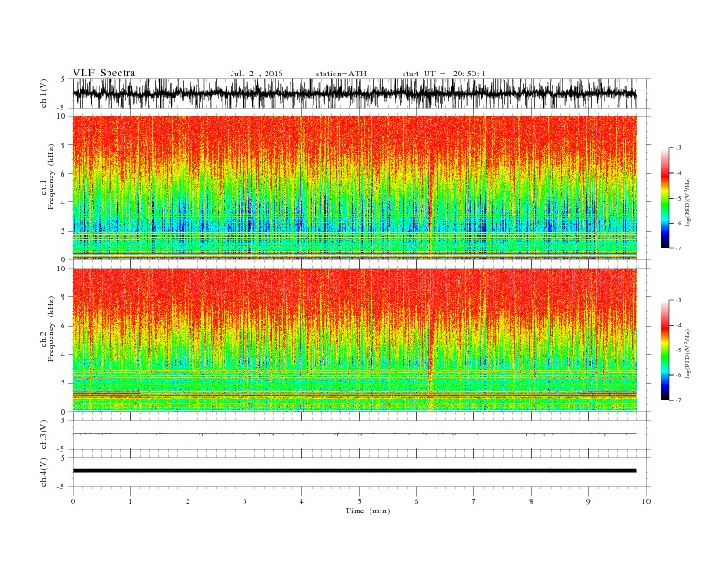Click the "5" tick label on the time axis
728x563 pixels.
(x=359, y=501)
